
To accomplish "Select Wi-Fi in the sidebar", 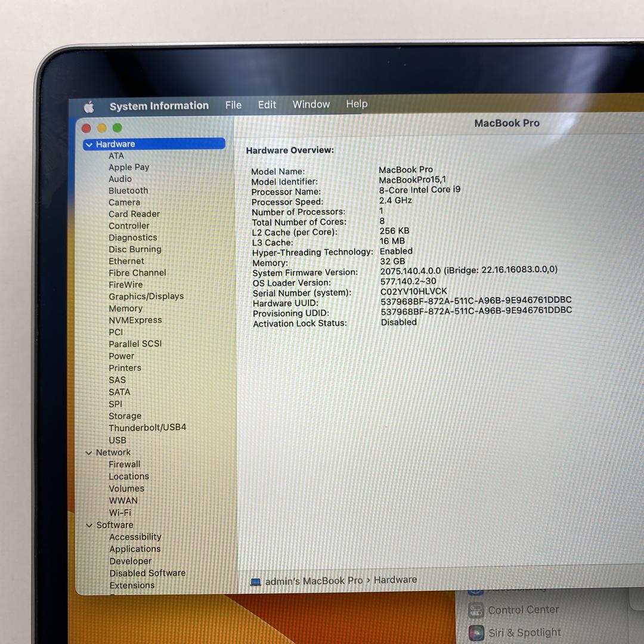I will click(x=120, y=513).
